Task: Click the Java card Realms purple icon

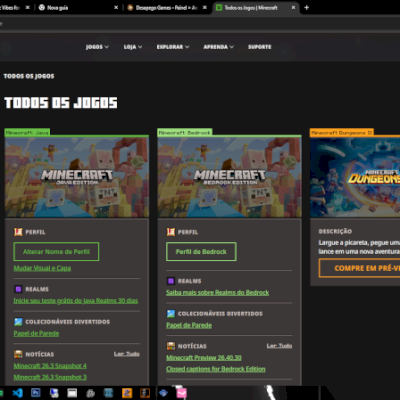Action: point(18,289)
